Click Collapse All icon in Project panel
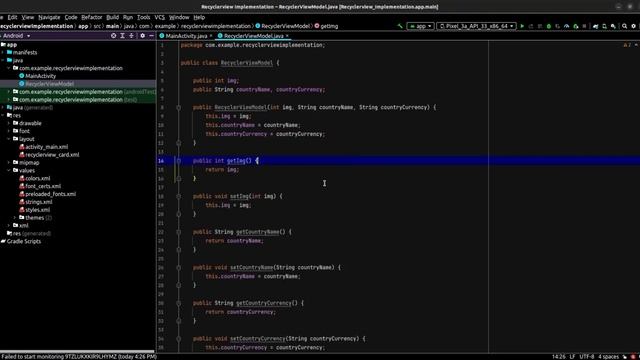This screenshot has width=640, height=360. point(131,36)
